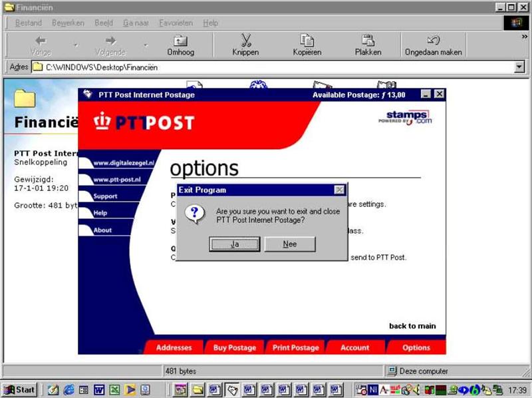Switch to the Buy Postage tab
Image resolution: width=532 pixels, height=398 pixels.
[x=235, y=347]
